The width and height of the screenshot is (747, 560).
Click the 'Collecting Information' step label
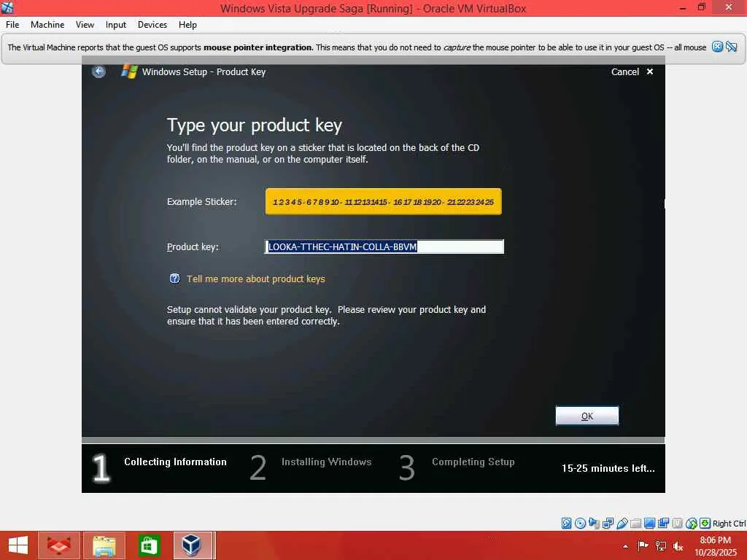point(175,462)
